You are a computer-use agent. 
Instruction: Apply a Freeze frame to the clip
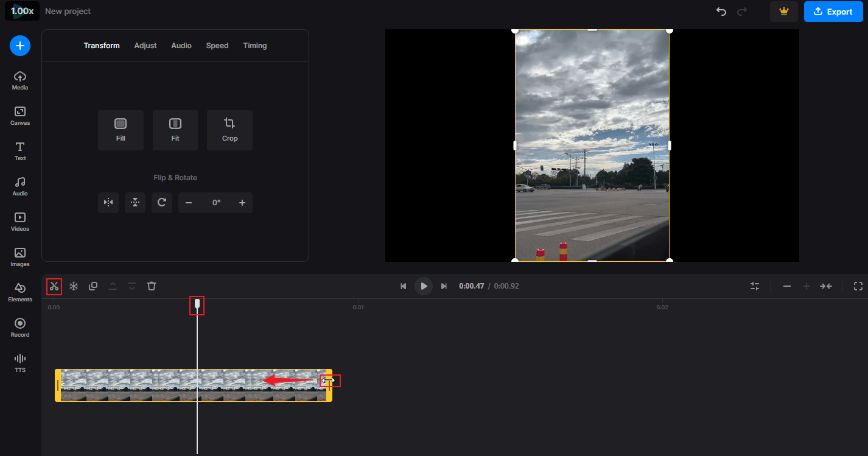pos(73,286)
